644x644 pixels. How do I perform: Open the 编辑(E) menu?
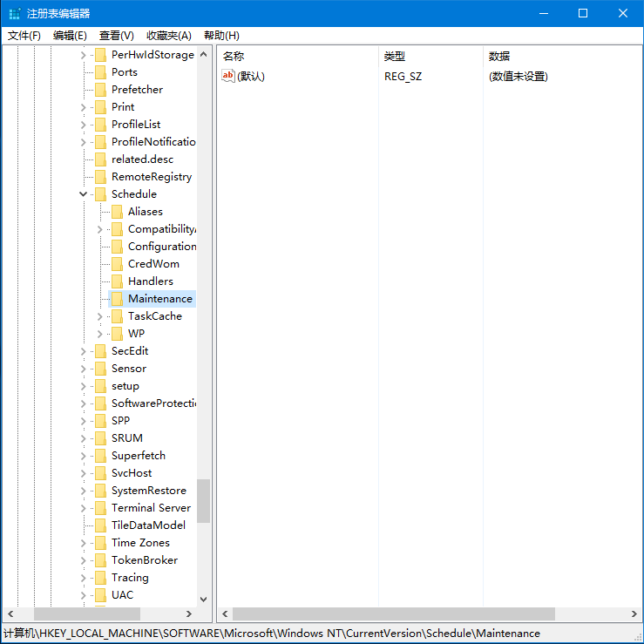pyautogui.click(x=70, y=36)
